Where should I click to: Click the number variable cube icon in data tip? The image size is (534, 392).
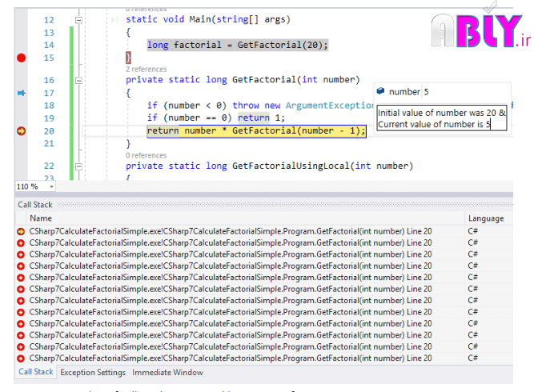(381, 91)
